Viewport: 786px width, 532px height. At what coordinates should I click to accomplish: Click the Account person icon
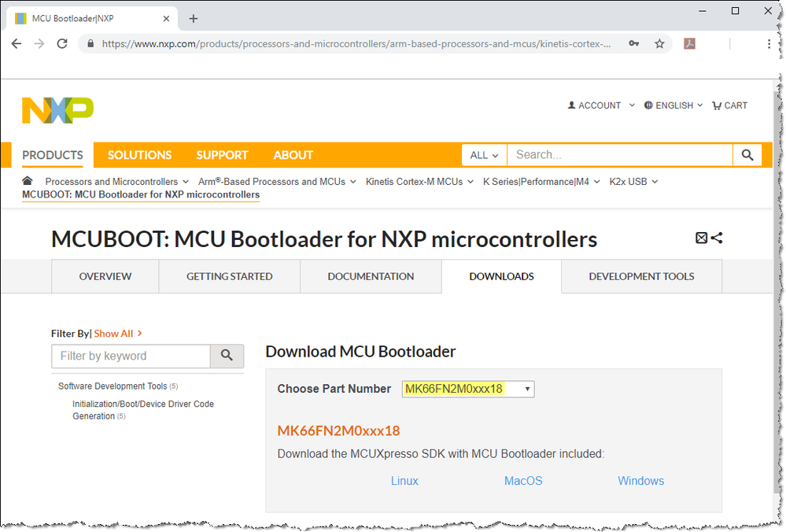(571, 105)
